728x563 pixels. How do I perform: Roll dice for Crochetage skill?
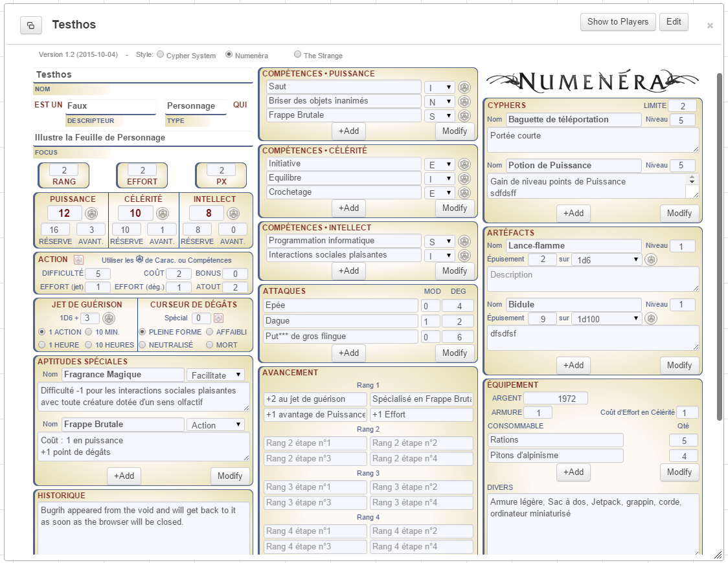coord(464,193)
